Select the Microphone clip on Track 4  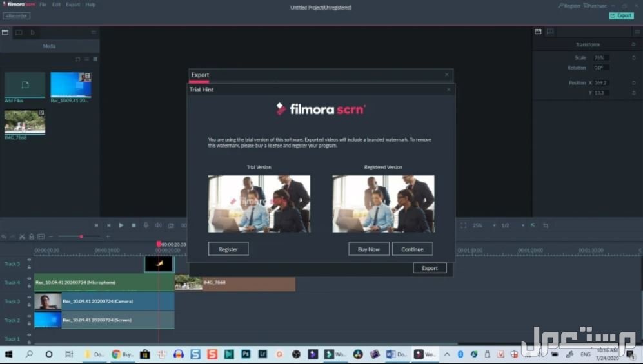coord(104,283)
